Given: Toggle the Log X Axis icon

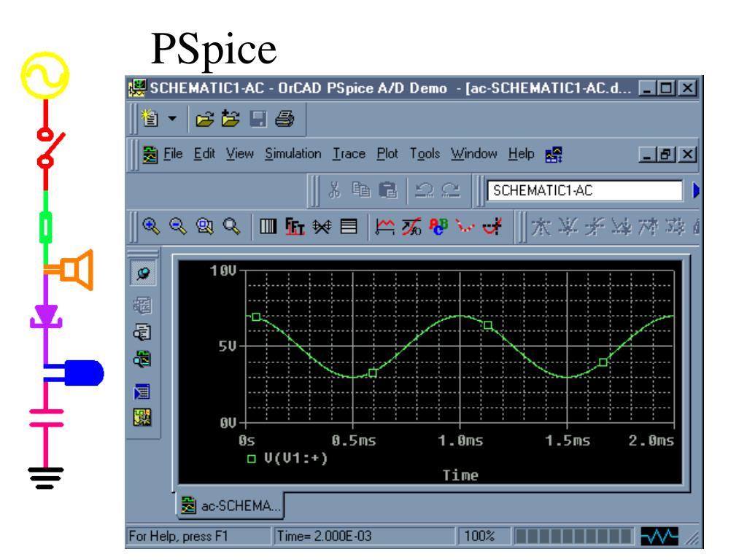Looking at the screenshot, I should coord(268,226).
